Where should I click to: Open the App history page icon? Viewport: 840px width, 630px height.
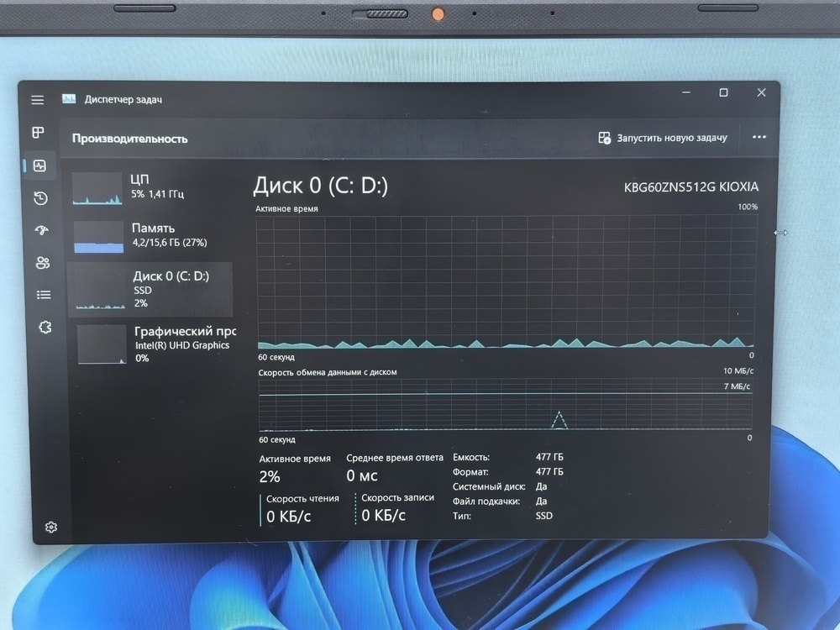coord(40,198)
